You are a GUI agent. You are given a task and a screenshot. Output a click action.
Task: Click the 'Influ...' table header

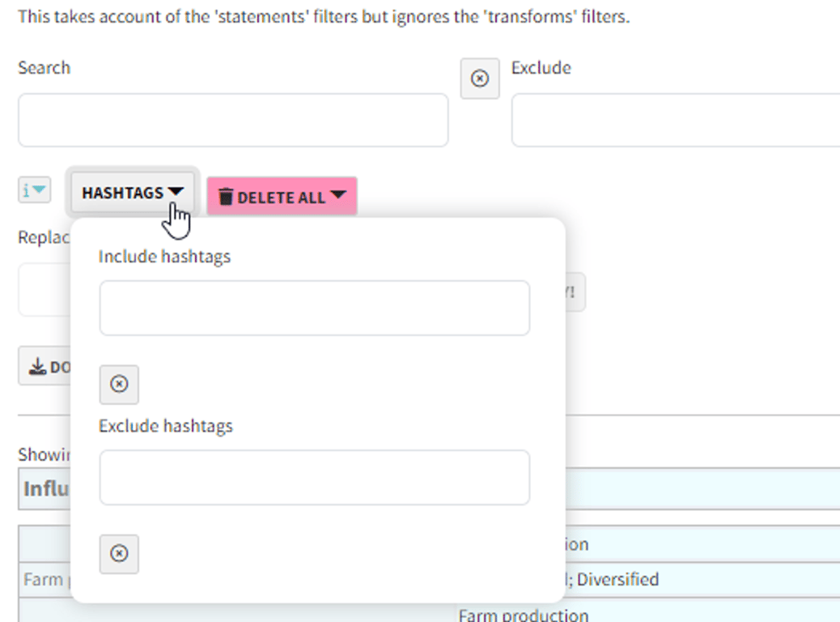click(45, 489)
